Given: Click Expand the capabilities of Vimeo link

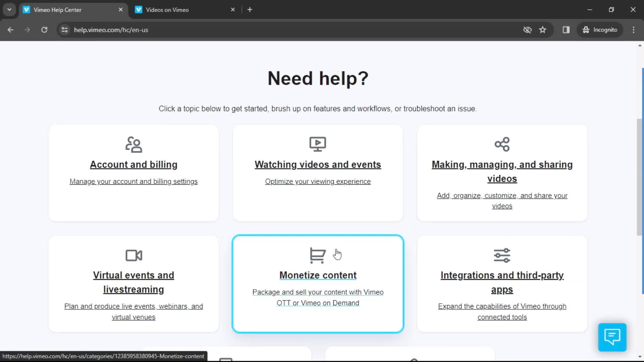Looking at the screenshot, I should coord(502,312).
